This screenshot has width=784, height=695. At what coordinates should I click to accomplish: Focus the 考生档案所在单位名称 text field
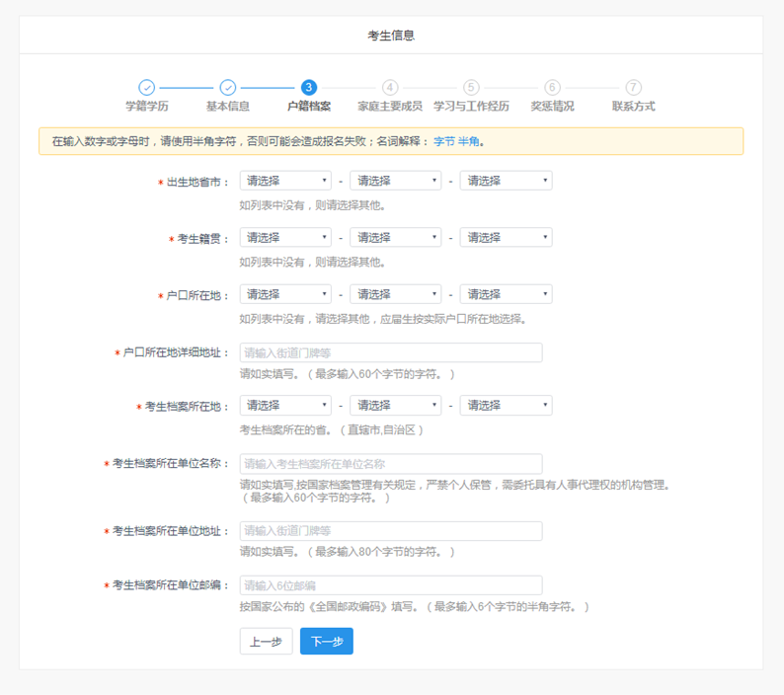[x=390, y=464]
